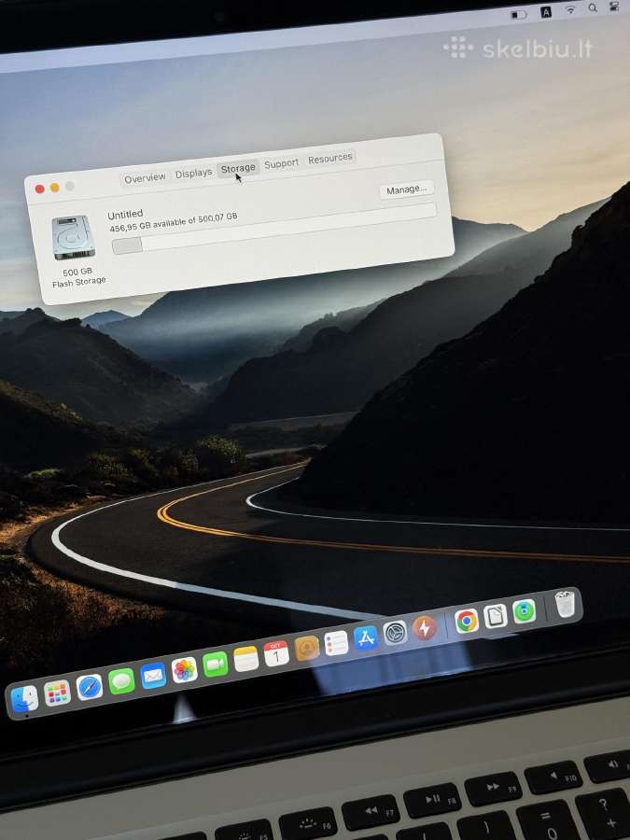The height and width of the screenshot is (840, 630).
Task: Switch to the Displays tab
Action: click(x=193, y=173)
